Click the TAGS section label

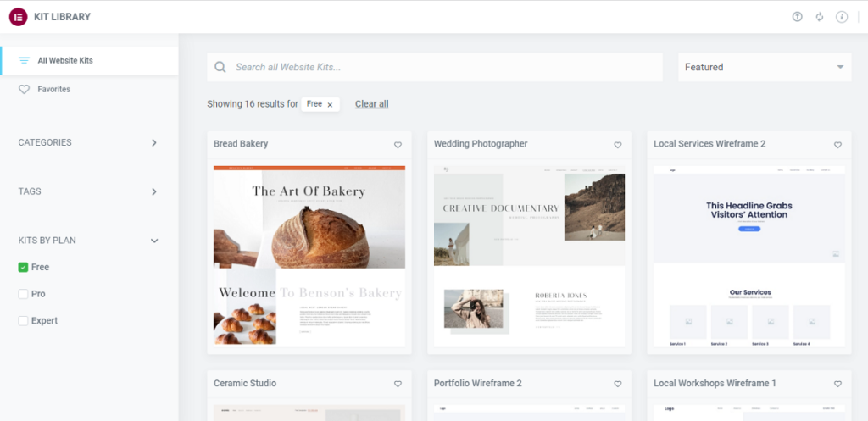[30, 191]
